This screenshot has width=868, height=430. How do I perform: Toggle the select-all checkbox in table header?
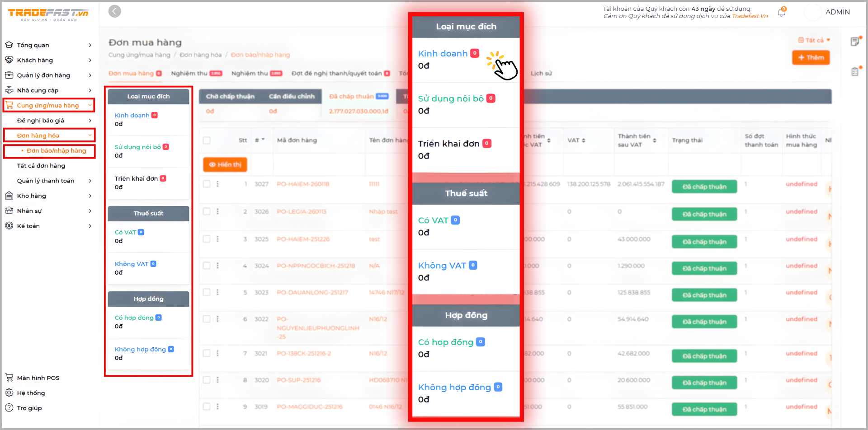pos(207,140)
